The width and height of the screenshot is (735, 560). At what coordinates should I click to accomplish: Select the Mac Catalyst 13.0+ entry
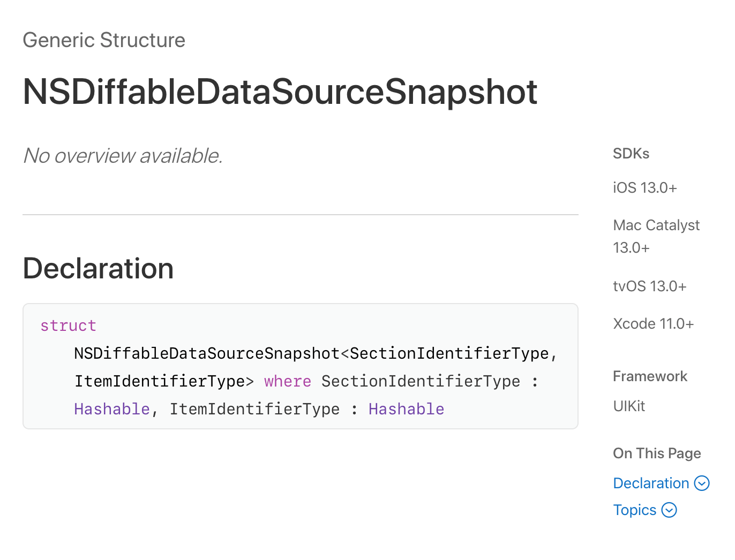[656, 236]
